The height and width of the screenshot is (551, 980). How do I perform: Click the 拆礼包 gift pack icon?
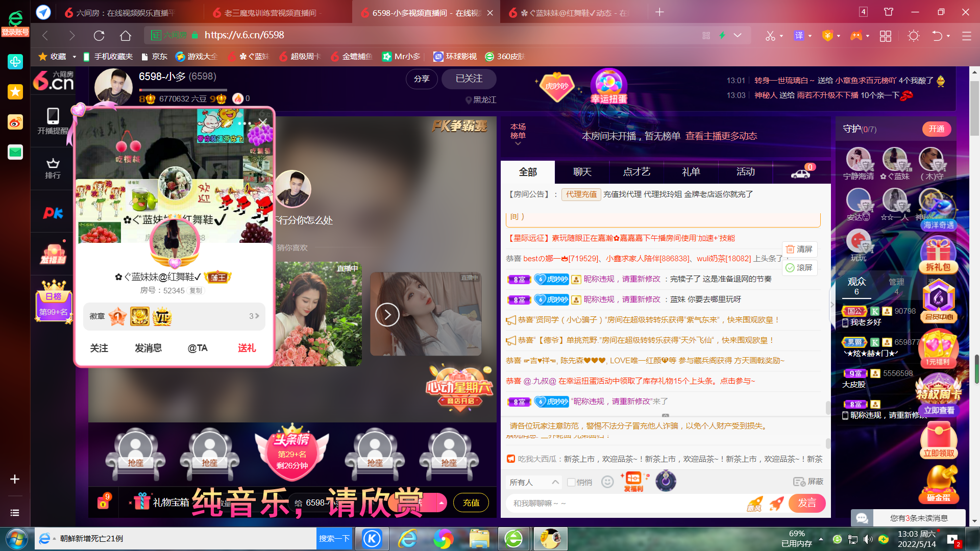[x=939, y=256]
